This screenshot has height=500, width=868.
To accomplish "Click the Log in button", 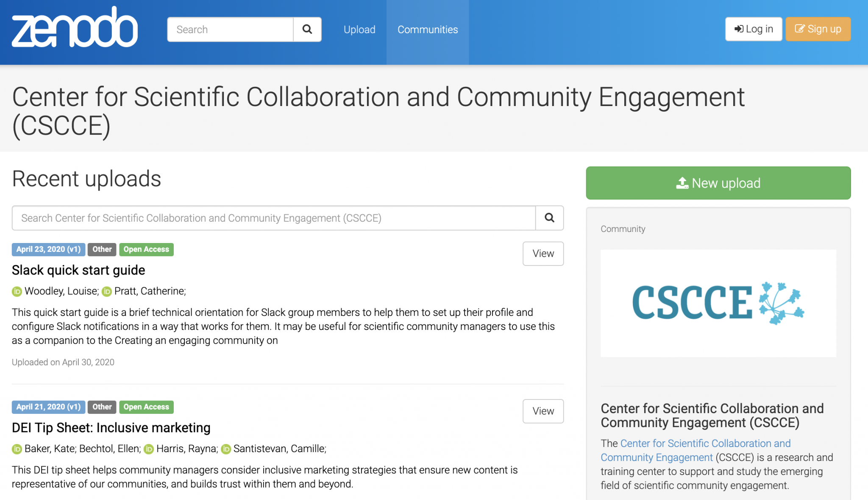I will 754,29.
